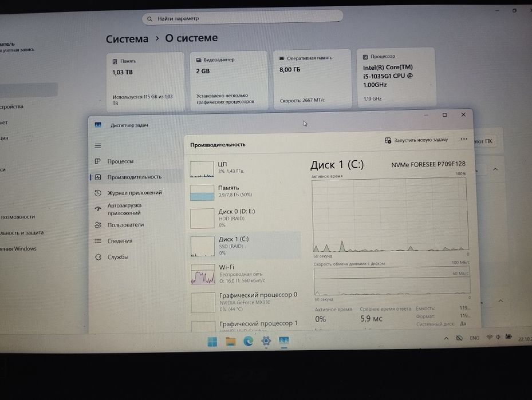
Task: Click the Storage card disk icon
Action: click(115, 61)
